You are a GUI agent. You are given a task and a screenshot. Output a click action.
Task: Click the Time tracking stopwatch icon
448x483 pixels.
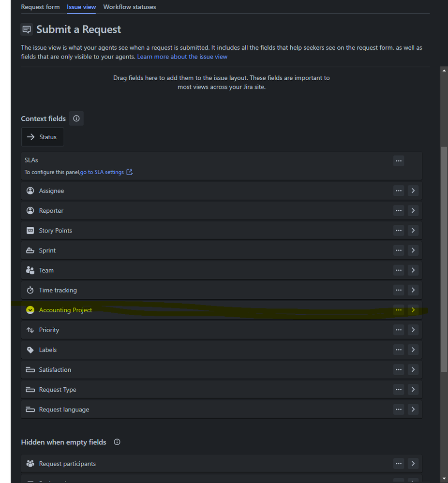[x=30, y=290]
